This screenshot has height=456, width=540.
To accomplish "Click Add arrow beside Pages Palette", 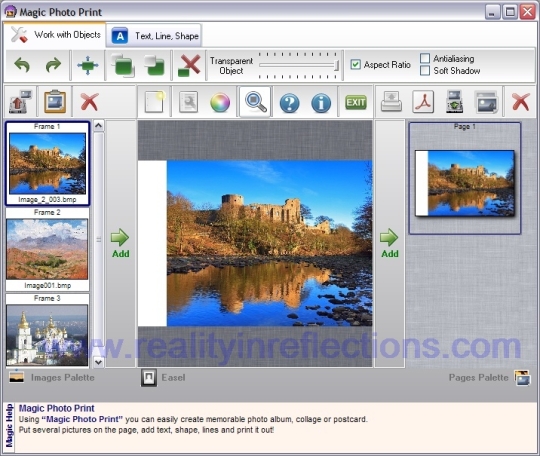I will 390,243.
